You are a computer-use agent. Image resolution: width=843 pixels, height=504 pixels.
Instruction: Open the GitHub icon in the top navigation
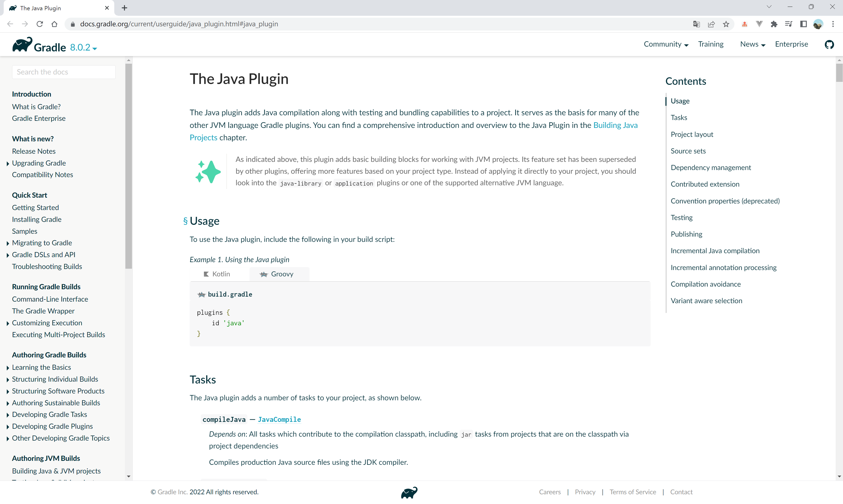click(x=829, y=44)
